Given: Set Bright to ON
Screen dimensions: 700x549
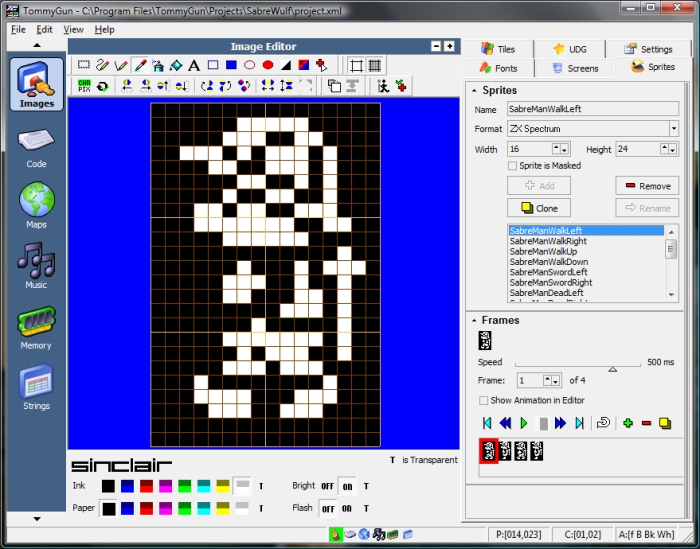Looking at the screenshot, I should (x=347, y=487).
